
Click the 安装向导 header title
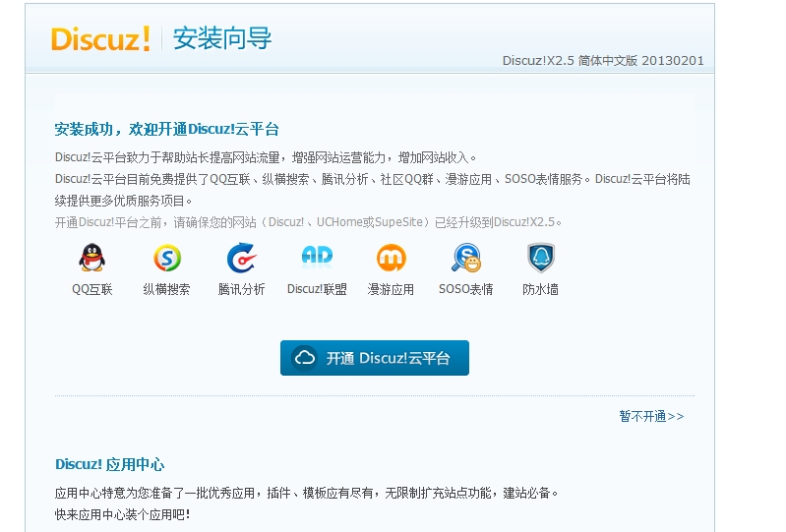coord(222,38)
